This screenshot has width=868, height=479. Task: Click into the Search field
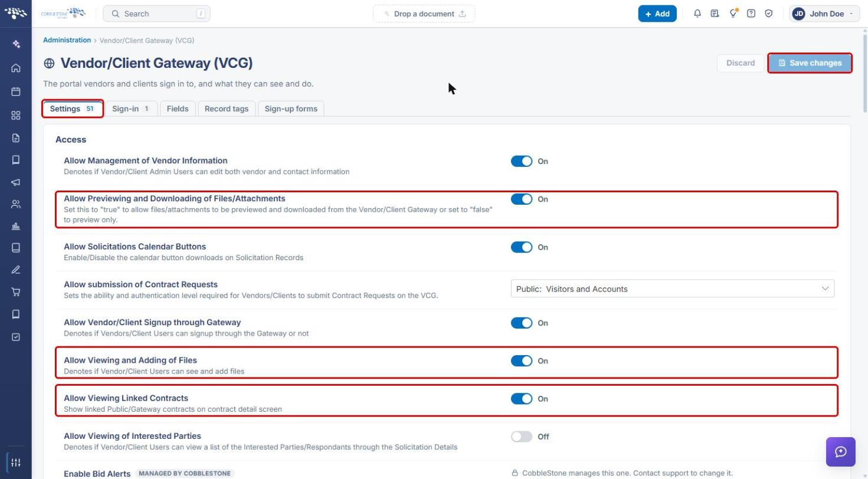[156, 14]
